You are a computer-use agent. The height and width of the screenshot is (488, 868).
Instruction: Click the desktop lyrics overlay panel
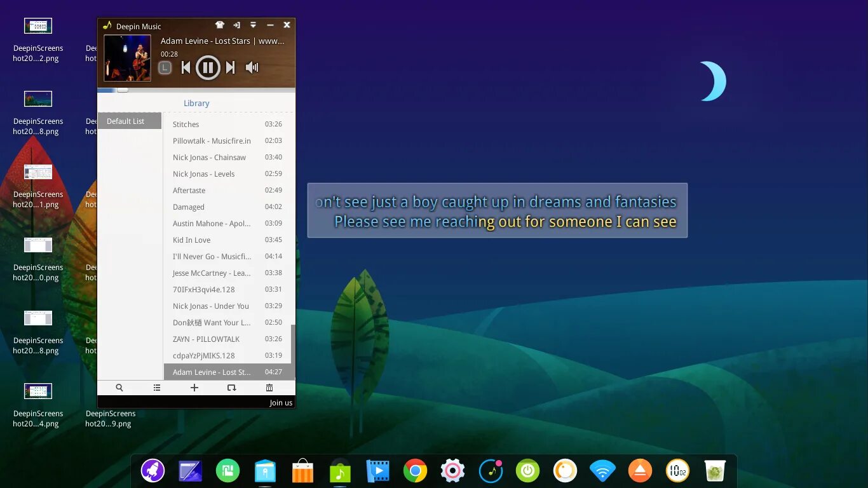497,210
